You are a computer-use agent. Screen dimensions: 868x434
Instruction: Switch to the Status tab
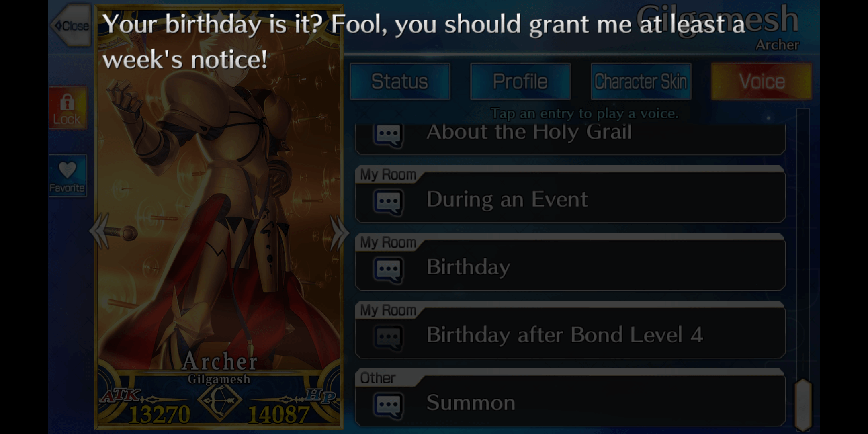tap(400, 82)
